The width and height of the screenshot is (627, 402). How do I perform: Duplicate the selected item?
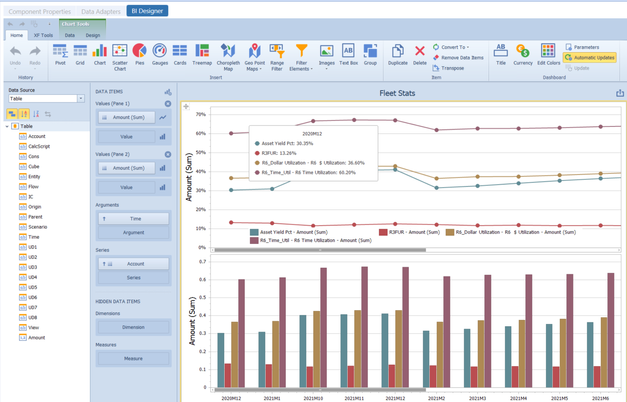click(x=397, y=55)
